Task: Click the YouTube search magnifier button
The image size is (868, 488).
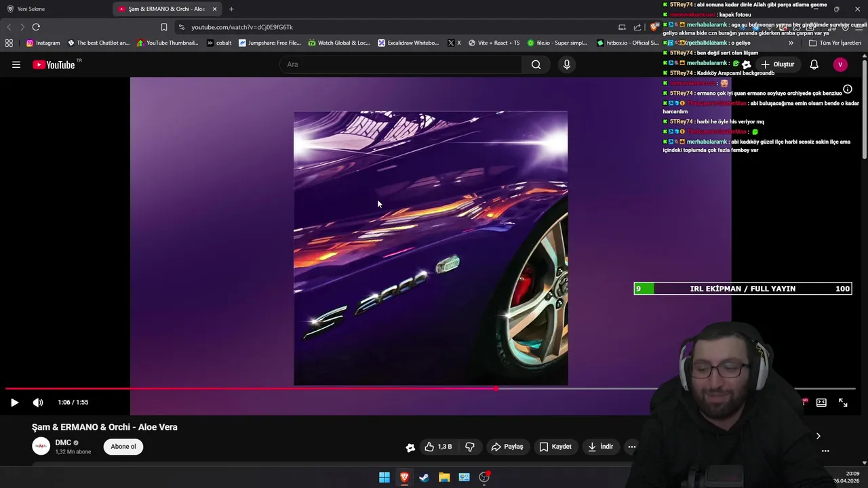Action: coord(536,64)
